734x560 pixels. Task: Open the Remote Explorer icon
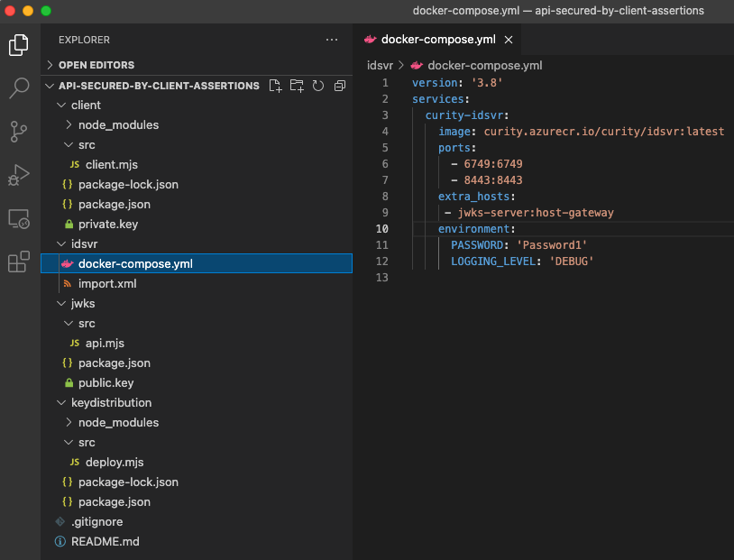click(x=18, y=219)
